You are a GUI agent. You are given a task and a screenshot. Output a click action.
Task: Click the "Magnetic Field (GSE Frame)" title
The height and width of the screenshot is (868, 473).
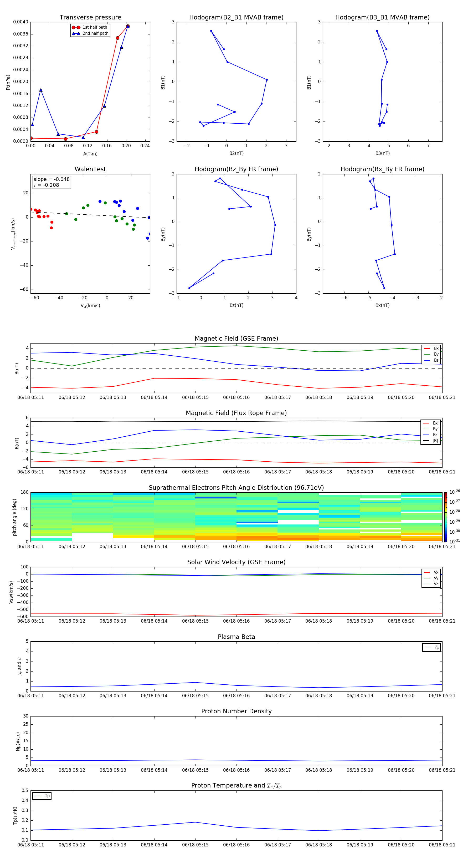[x=236, y=339]
